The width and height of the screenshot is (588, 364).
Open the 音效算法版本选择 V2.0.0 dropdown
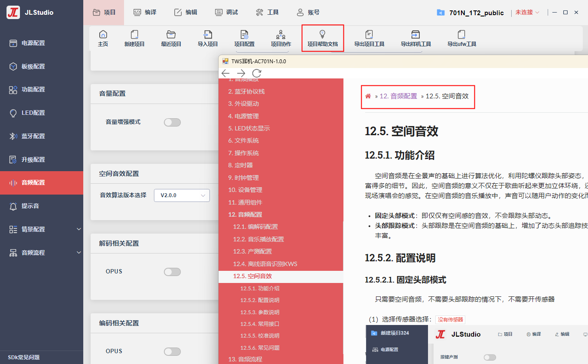[x=182, y=195]
